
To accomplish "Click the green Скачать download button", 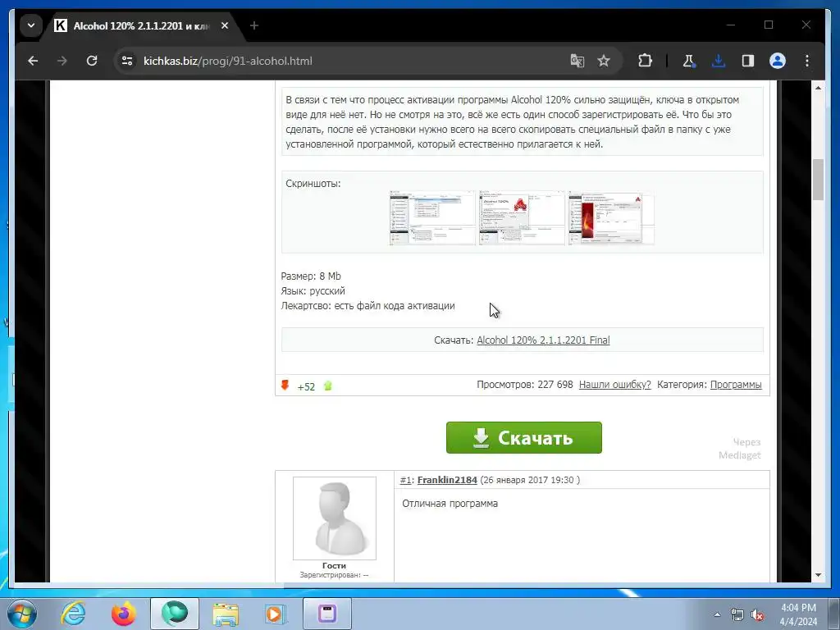I will point(524,438).
